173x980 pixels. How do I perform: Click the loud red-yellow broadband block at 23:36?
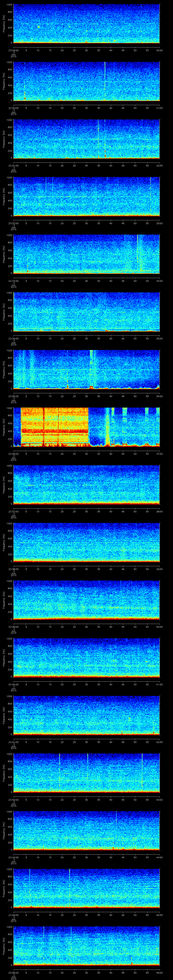point(54,427)
